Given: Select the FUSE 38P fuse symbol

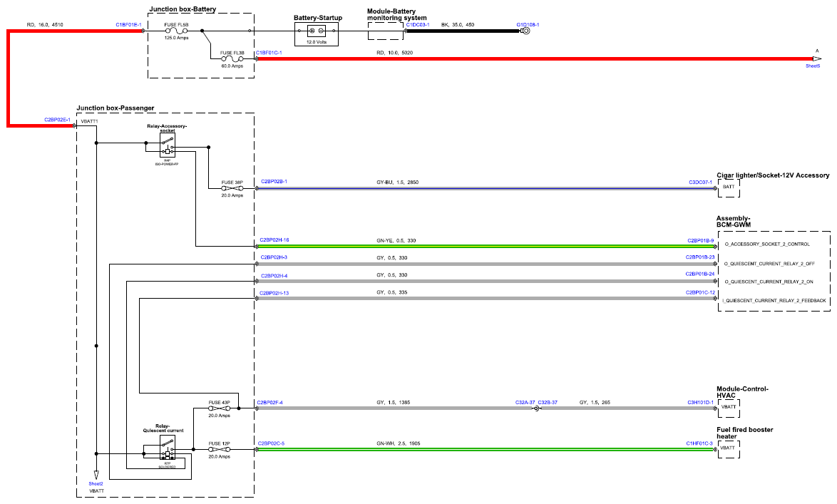Looking at the screenshot, I should (x=232, y=188).
